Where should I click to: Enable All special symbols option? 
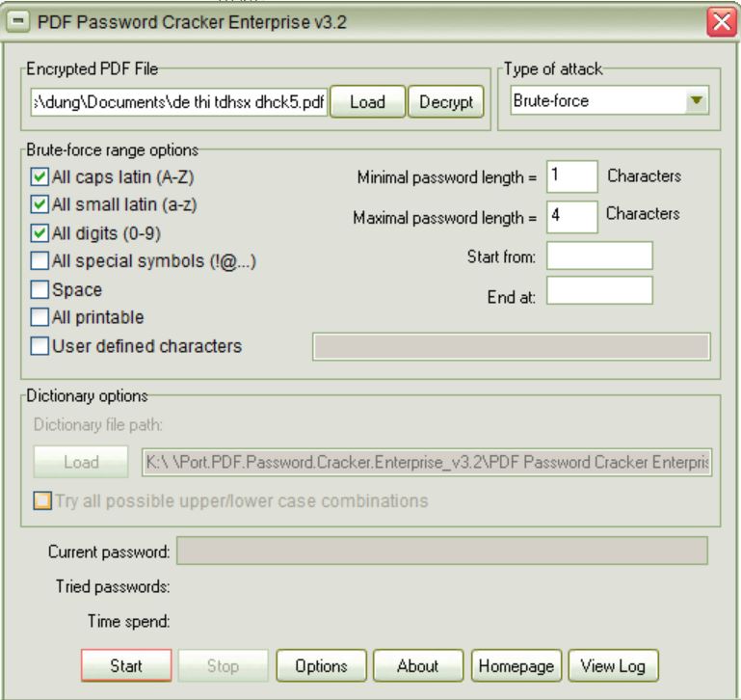pyautogui.click(x=40, y=260)
